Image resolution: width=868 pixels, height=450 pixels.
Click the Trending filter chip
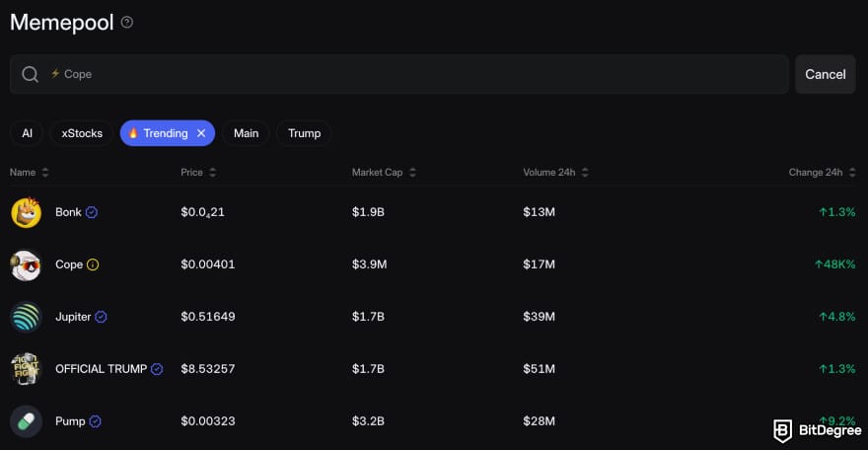point(167,133)
